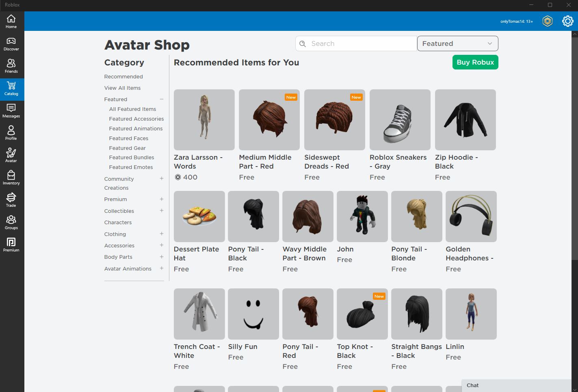578x392 pixels.
Task: Open the Friends sidebar icon
Action: click(x=11, y=67)
